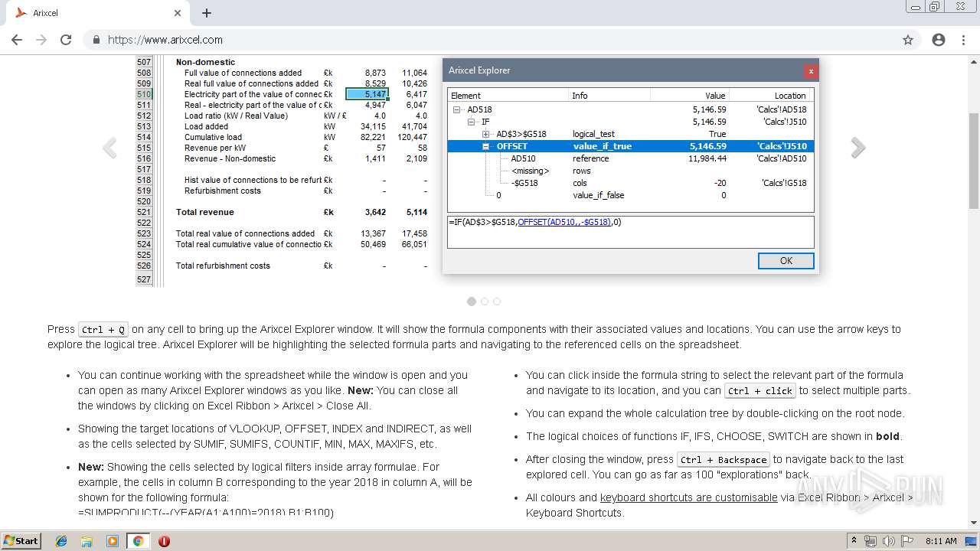Open the file explorer taskbar icon

pyautogui.click(x=87, y=541)
